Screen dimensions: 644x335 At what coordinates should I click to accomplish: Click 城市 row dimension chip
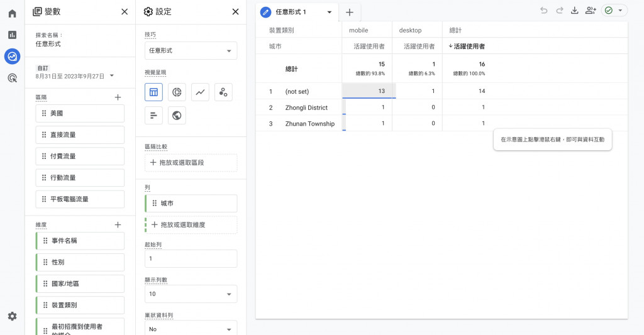pos(191,203)
